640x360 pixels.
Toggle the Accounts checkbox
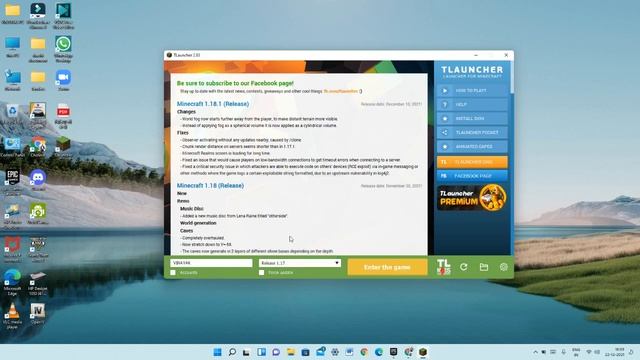click(173, 273)
